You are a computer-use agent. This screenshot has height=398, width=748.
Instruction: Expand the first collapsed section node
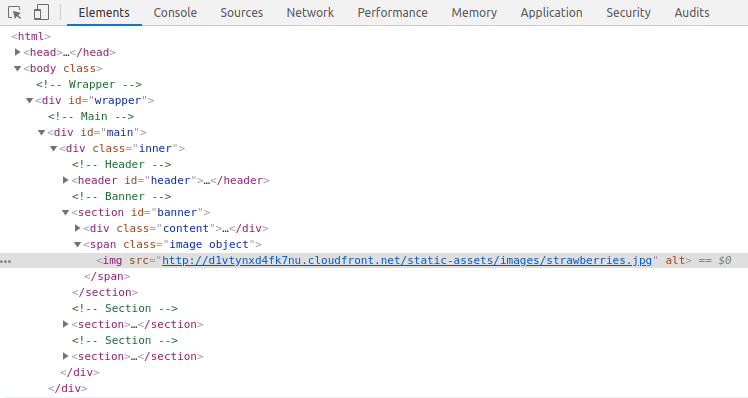[x=66, y=324]
